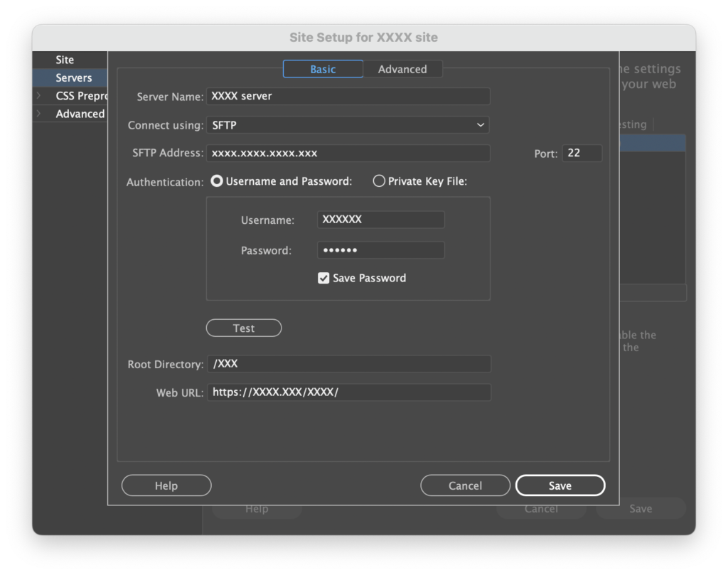Select Private Key File authentication
Image resolution: width=728 pixels, height=575 pixels.
coord(379,181)
